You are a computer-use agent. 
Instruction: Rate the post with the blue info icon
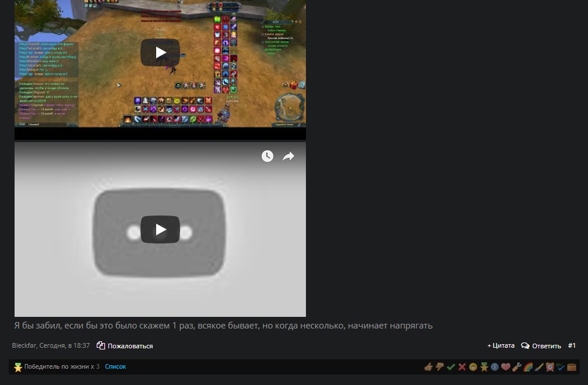(495, 367)
